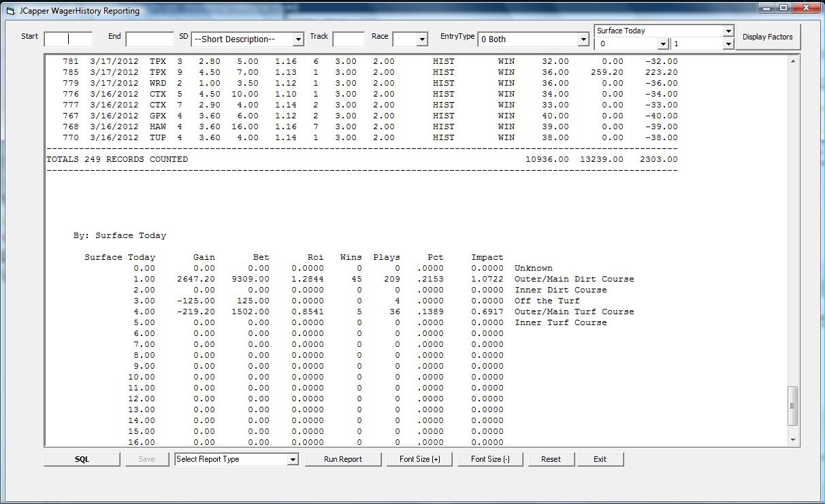Click the SQL button
This screenshot has width=825, height=504.
click(82, 459)
